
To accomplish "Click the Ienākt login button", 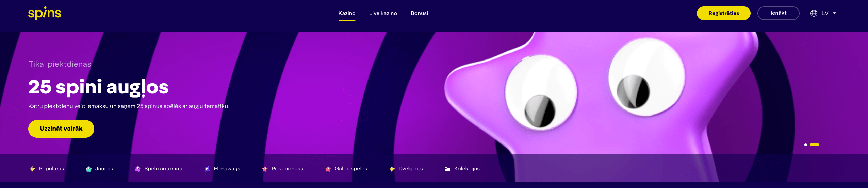I will pyautogui.click(x=778, y=13).
